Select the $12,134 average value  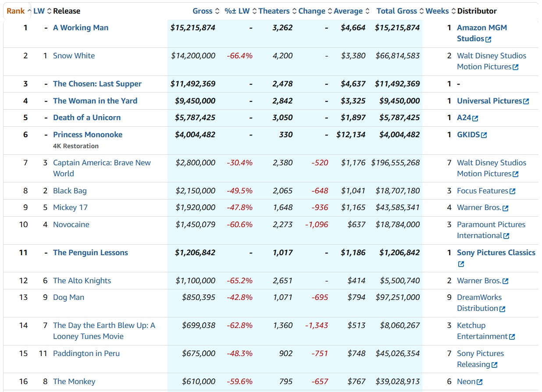point(351,135)
